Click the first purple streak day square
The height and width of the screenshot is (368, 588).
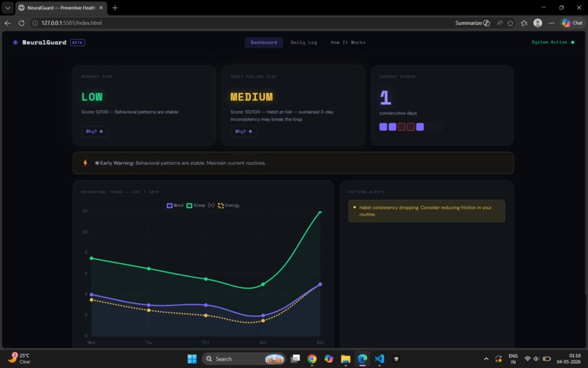[x=383, y=127]
